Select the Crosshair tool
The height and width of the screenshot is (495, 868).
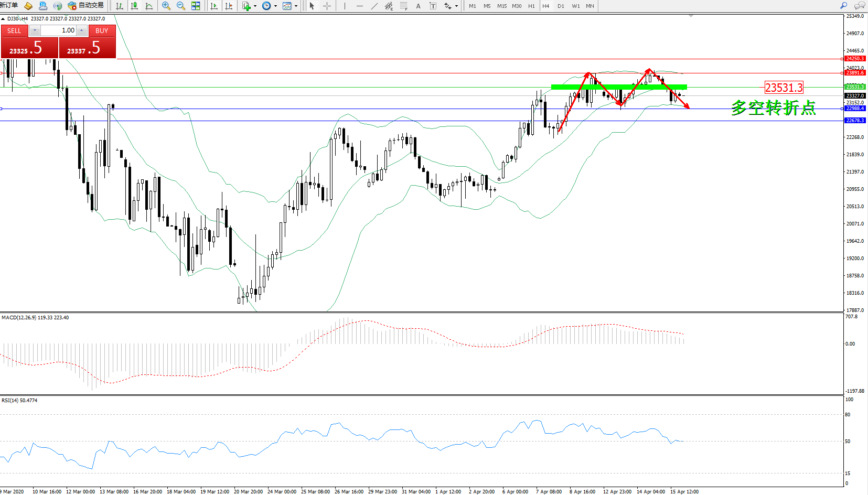tap(327, 6)
